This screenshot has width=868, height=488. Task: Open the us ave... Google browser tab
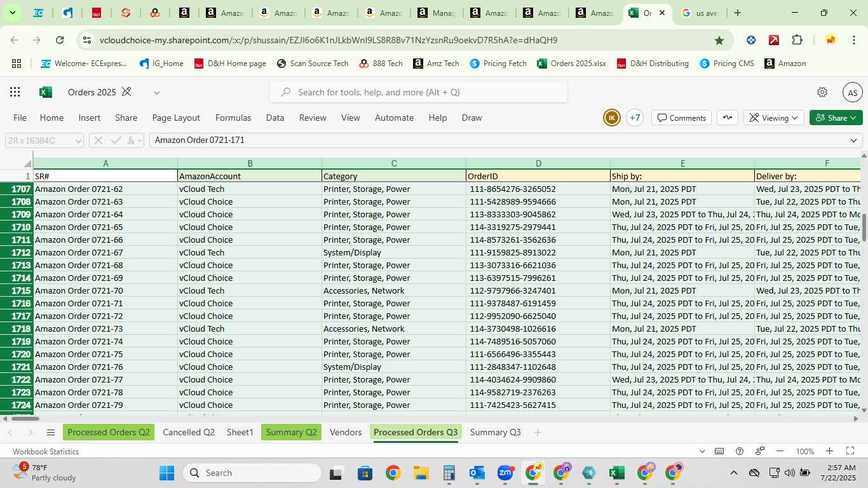pos(699,13)
